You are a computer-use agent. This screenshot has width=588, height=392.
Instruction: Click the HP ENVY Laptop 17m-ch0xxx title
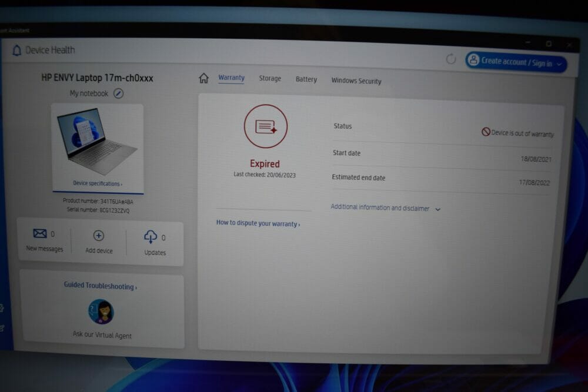(97, 78)
